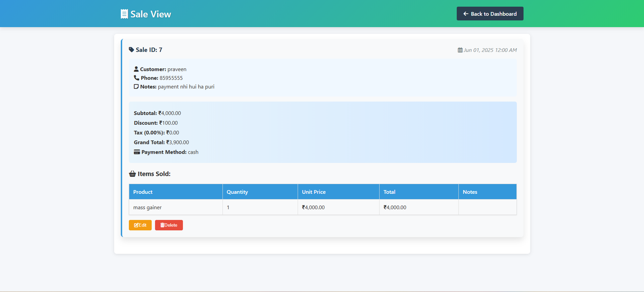644x292 pixels.
Task: Click the calendar icon beside the sale date
Action: [x=460, y=50]
